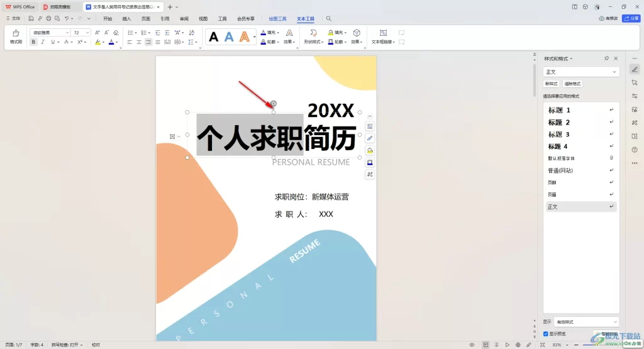The image size is (644, 349).
Task: Open the selection pane arrow icon in sidebar
Action: pyautogui.click(x=635, y=82)
